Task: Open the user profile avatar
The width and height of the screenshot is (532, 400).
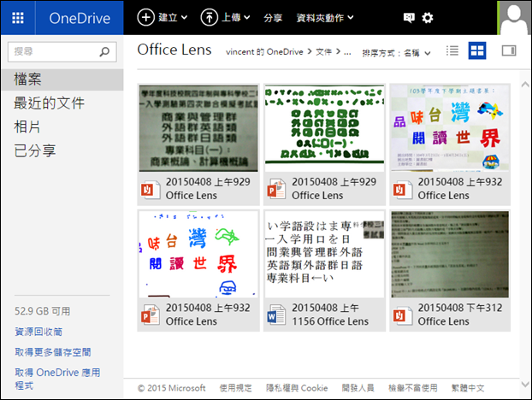Action: tap(514, 18)
